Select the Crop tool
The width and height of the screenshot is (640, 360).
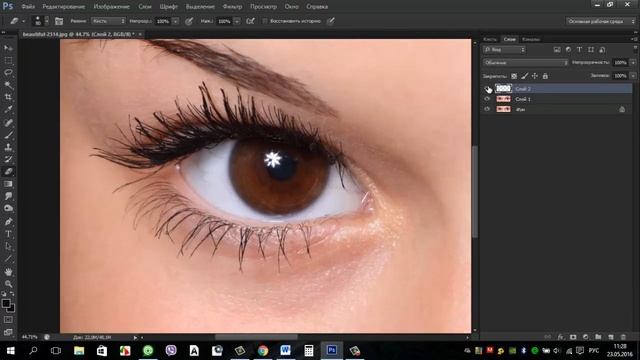tap(8, 97)
